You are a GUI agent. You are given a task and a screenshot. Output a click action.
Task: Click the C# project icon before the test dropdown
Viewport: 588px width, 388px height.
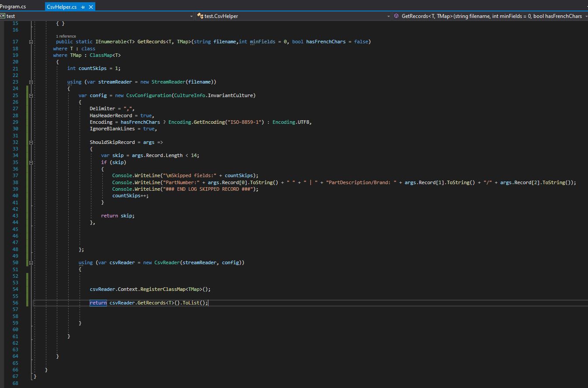tap(3, 16)
